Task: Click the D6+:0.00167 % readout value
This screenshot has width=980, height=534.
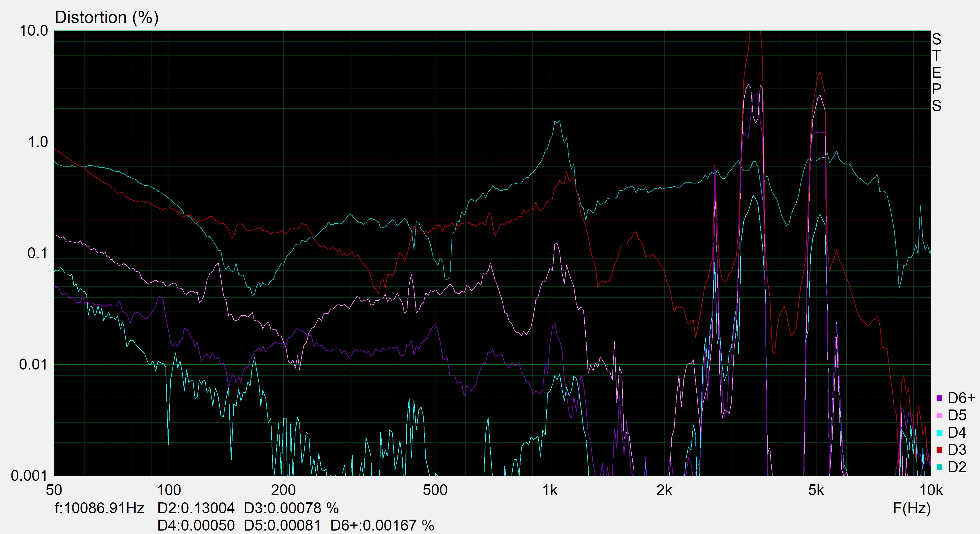Action: click(x=382, y=525)
